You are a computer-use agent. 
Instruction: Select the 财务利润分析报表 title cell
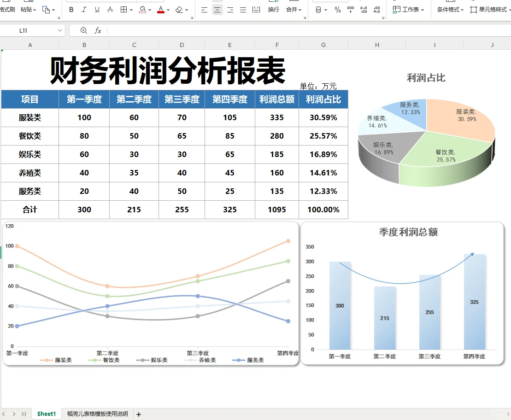point(168,70)
